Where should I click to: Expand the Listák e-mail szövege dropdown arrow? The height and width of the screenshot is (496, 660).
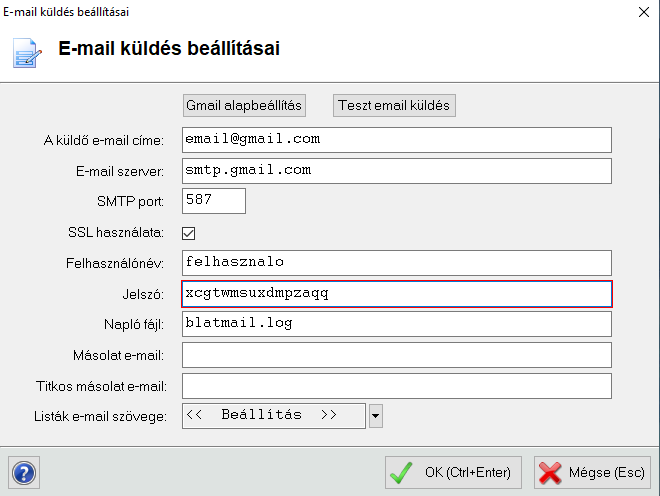click(x=376, y=415)
